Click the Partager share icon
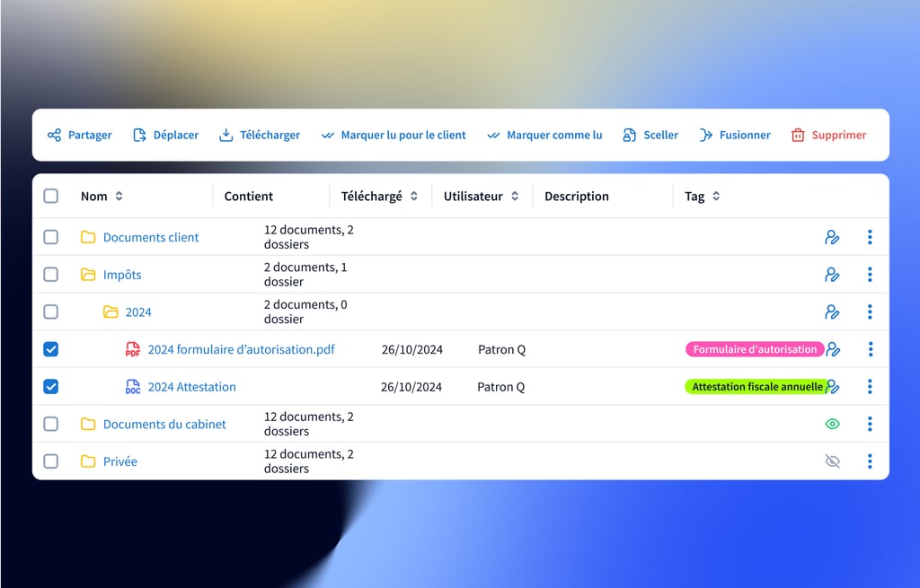920x588 pixels. pyautogui.click(x=54, y=136)
